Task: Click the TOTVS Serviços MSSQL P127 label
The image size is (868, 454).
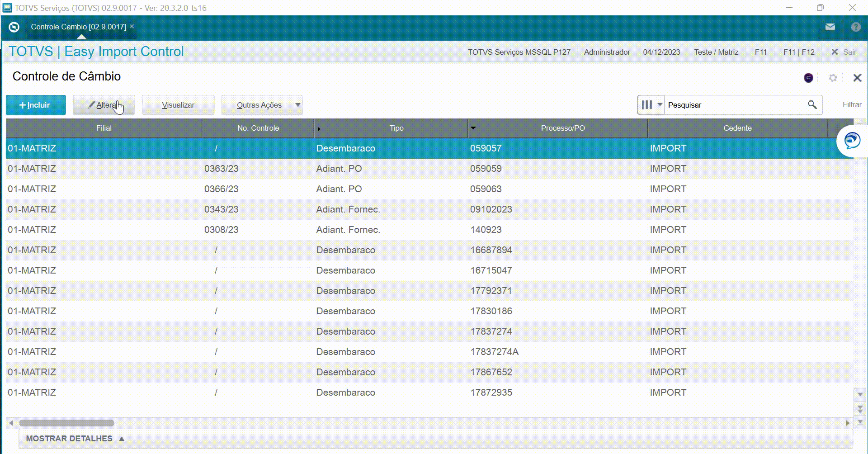Action: 519,52
